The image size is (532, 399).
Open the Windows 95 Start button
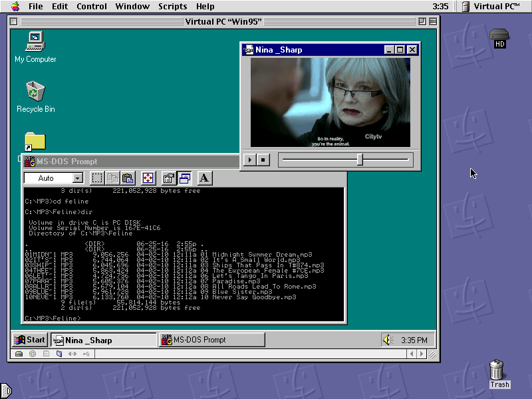[x=29, y=340]
